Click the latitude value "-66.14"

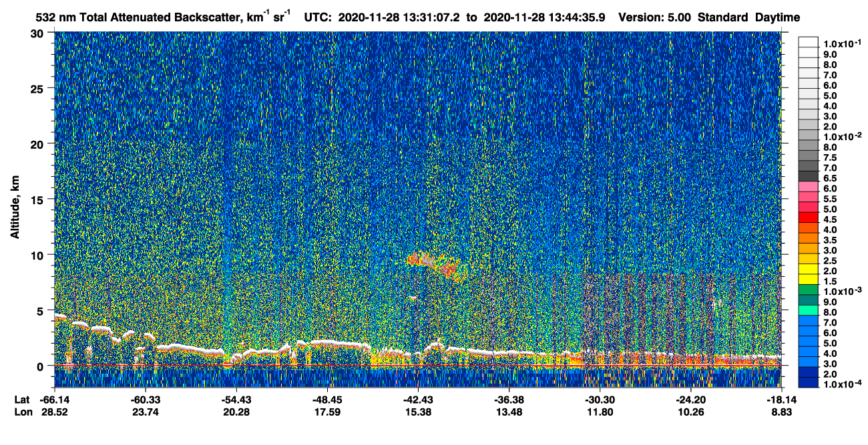click(54, 400)
